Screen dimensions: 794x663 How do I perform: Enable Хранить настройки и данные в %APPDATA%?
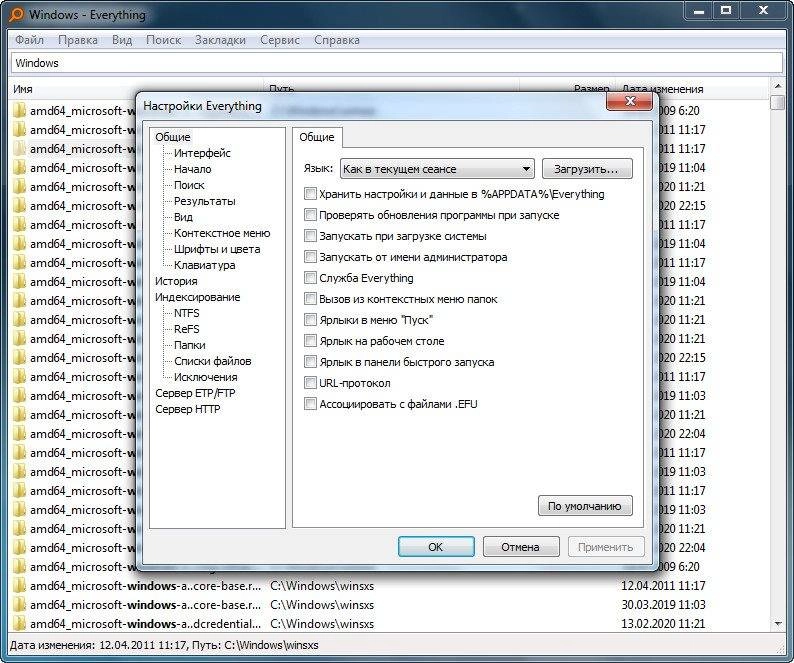(310, 194)
